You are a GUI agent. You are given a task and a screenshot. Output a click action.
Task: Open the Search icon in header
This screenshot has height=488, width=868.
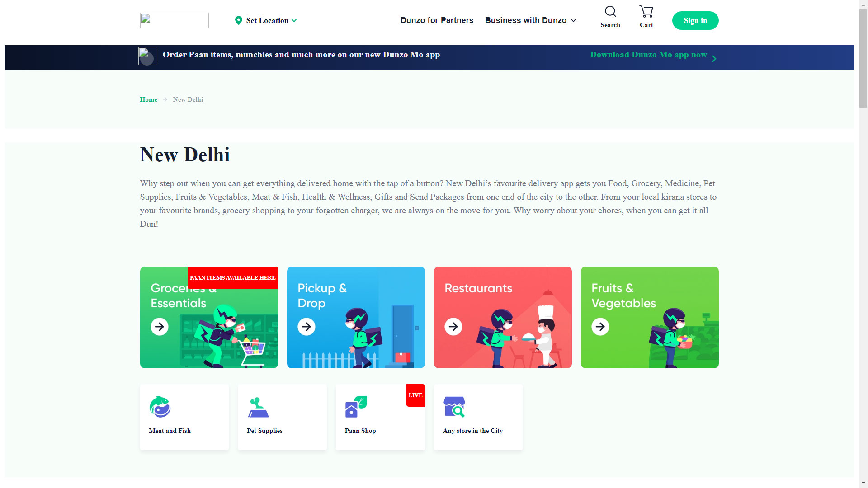tap(610, 11)
